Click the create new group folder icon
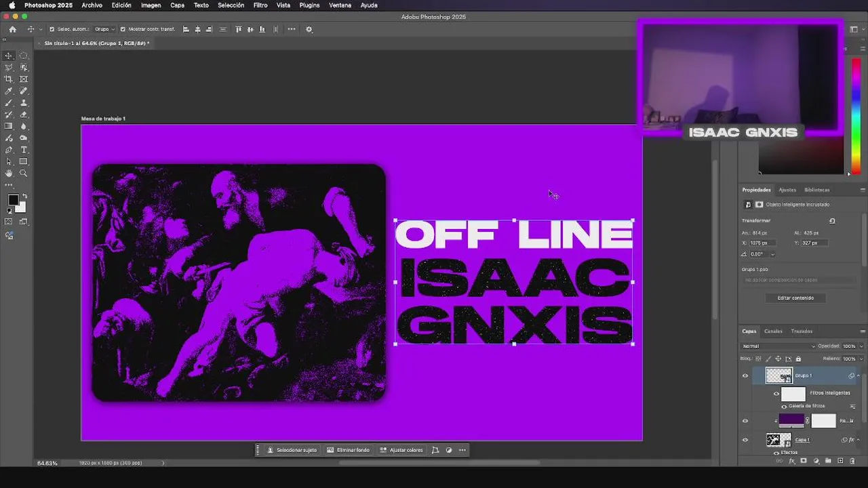 click(x=828, y=461)
